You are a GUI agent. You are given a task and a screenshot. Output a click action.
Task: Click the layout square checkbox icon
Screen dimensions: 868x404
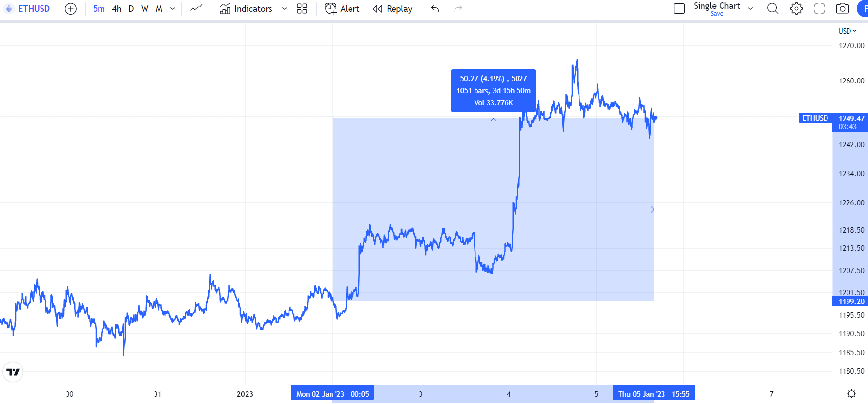[679, 9]
